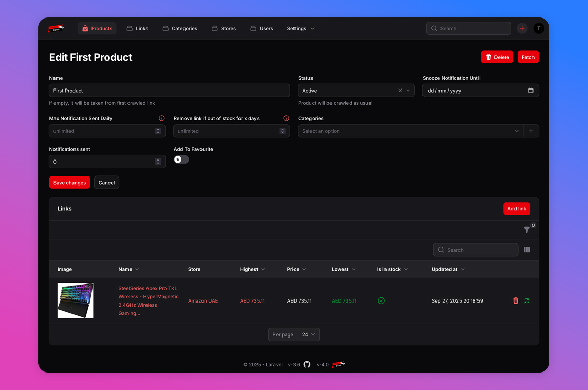Open the Settings menu in navbar
This screenshot has height=390, width=588.
(x=301, y=29)
